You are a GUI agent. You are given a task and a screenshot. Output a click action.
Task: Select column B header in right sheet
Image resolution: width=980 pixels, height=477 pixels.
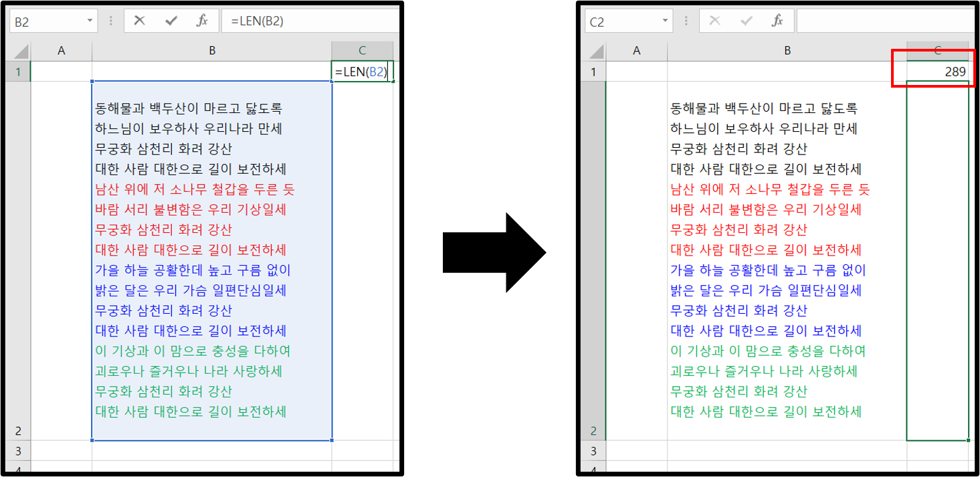[x=787, y=52]
